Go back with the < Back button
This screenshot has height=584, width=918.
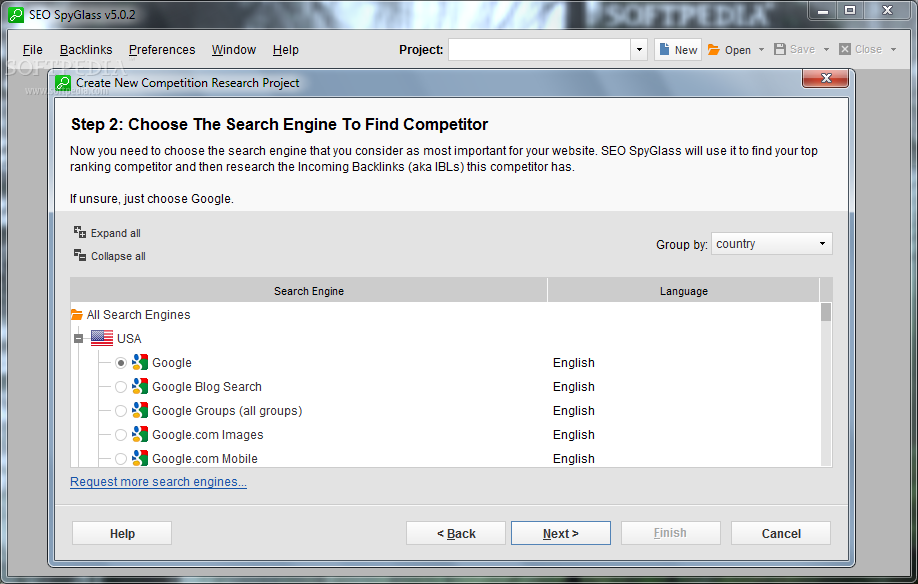click(x=456, y=533)
